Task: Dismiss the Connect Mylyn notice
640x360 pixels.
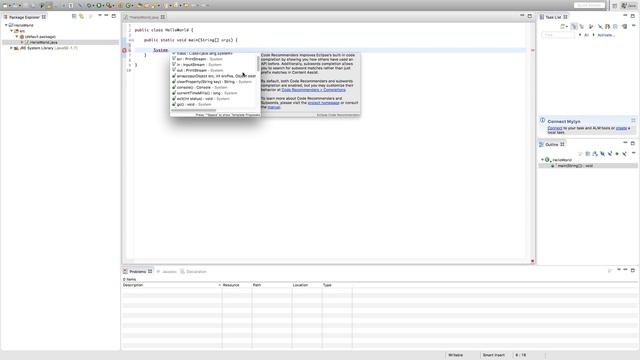Action: coord(633,120)
